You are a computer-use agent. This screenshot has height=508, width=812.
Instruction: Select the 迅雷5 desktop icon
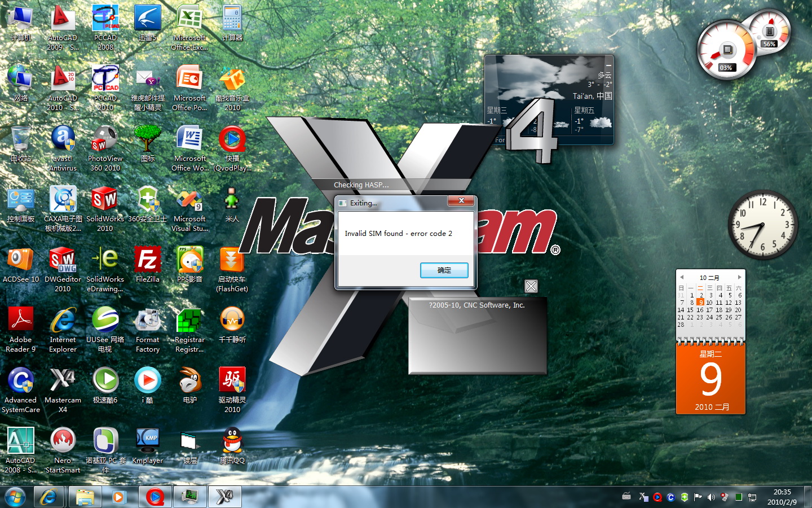[147, 24]
